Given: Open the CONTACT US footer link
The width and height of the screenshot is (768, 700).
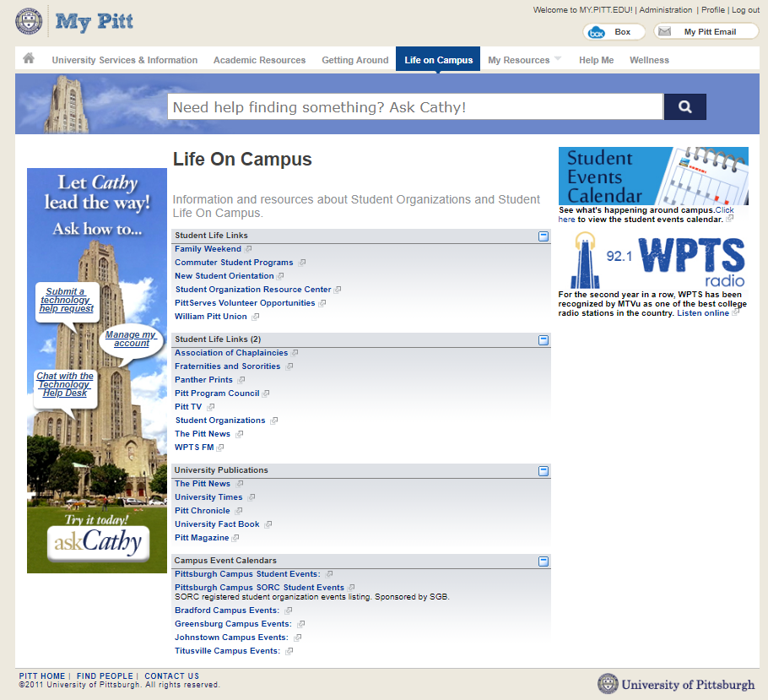Looking at the screenshot, I should click(x=172, y=676).
